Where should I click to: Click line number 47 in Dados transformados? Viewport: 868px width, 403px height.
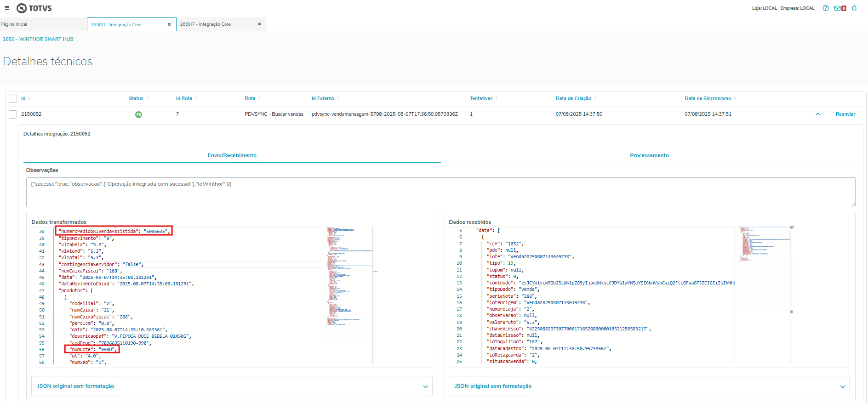click(x=42, y=291)
